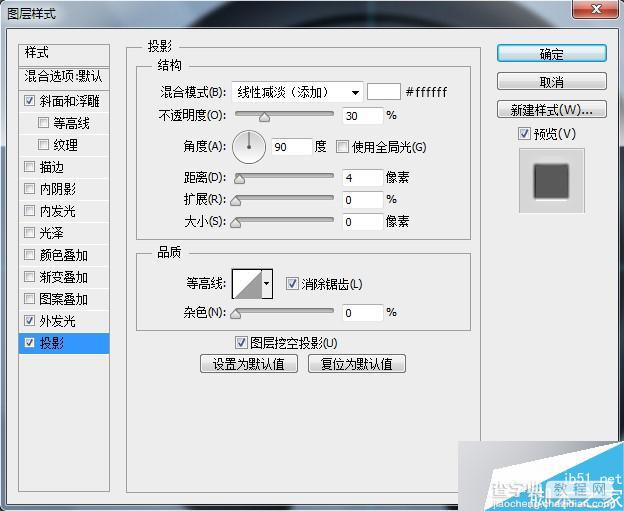Enable the 图案叠加 checkbox
Image resolution: width=624 pixels, height=511 pixels.
tap(29, 298)
